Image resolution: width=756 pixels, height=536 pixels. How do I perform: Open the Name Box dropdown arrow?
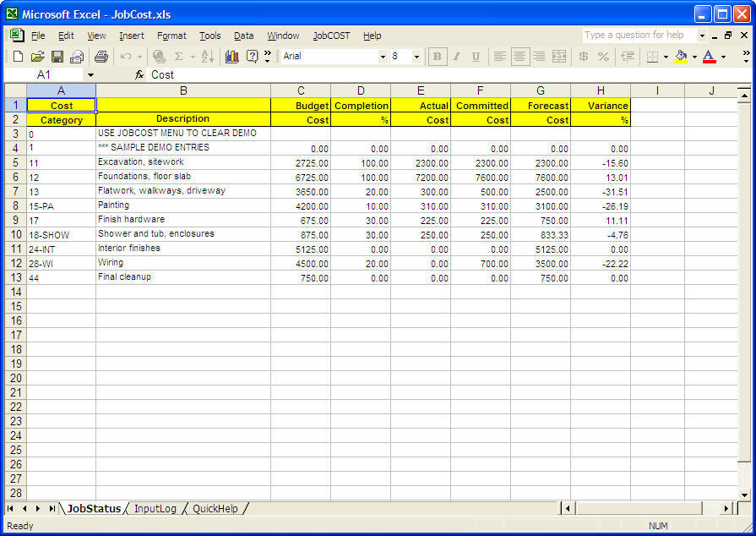point(90,75)
